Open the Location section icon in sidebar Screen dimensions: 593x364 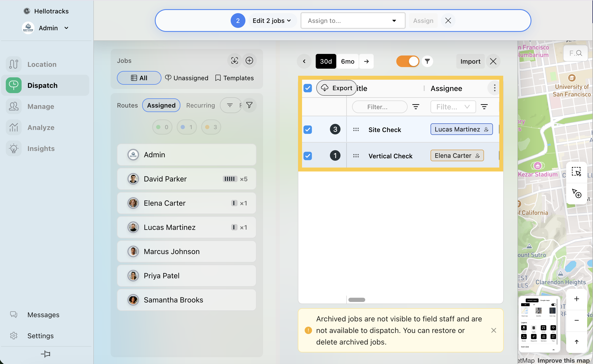pos(14,64)
